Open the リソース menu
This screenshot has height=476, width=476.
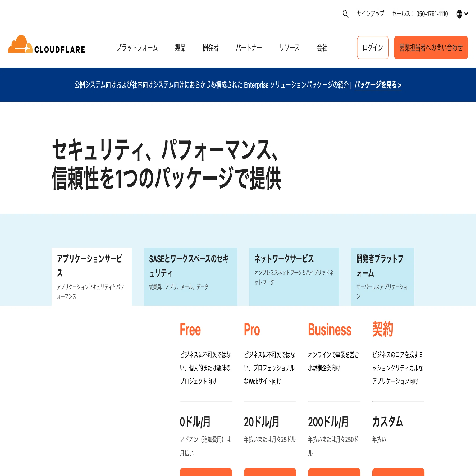[x=290, y=48]
